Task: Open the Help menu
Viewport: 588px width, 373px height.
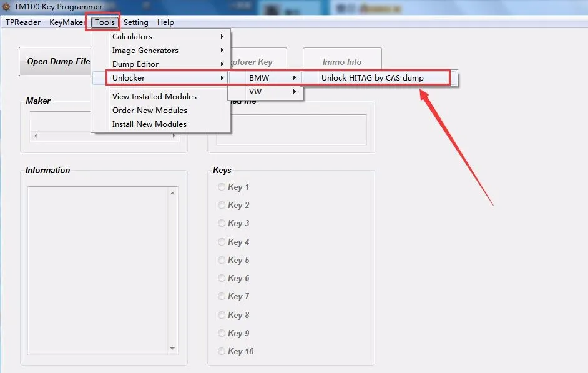Action: point(165,22)
